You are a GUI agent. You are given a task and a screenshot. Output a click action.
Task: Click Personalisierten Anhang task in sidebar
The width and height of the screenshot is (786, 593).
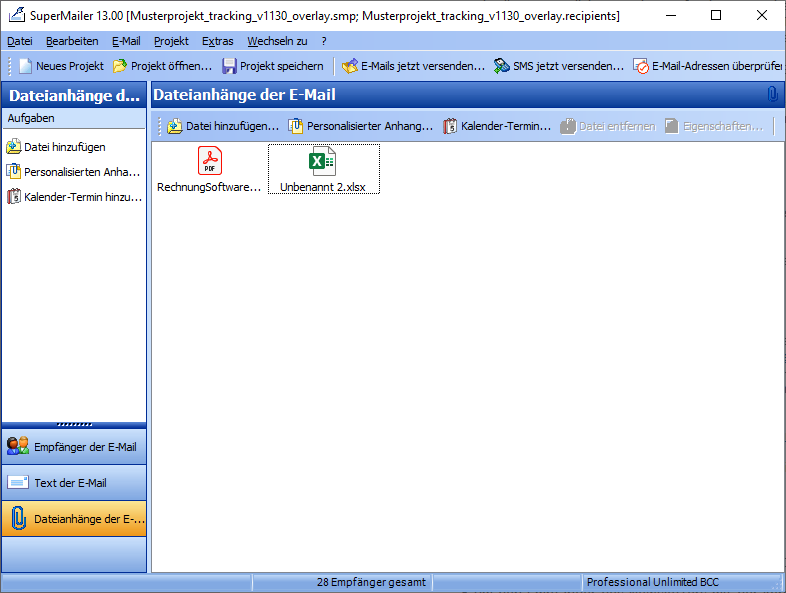click(x=73, y=172)
